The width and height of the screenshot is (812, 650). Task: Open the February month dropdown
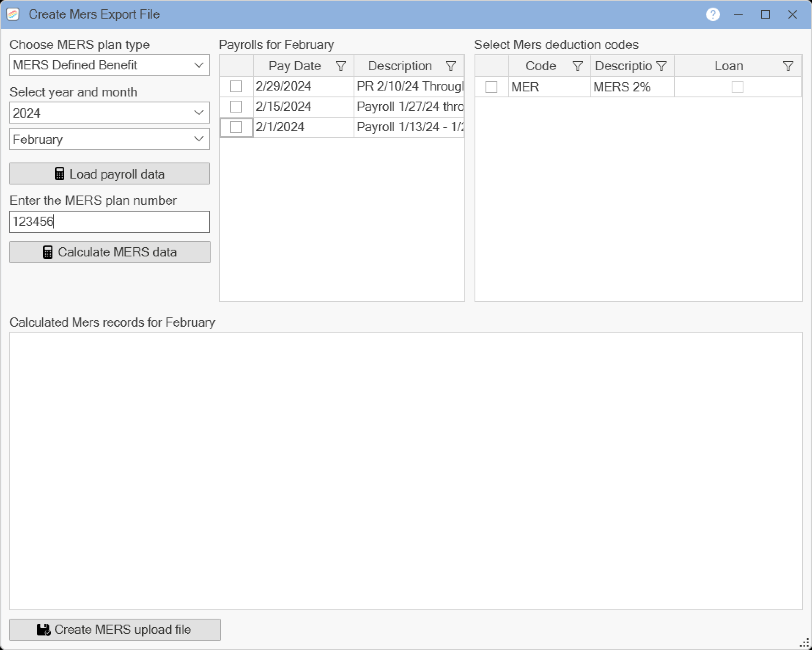[x=110, y=139]
